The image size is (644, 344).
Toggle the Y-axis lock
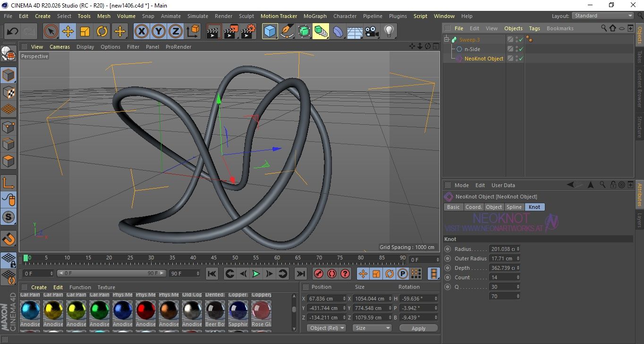pos(159,32)
